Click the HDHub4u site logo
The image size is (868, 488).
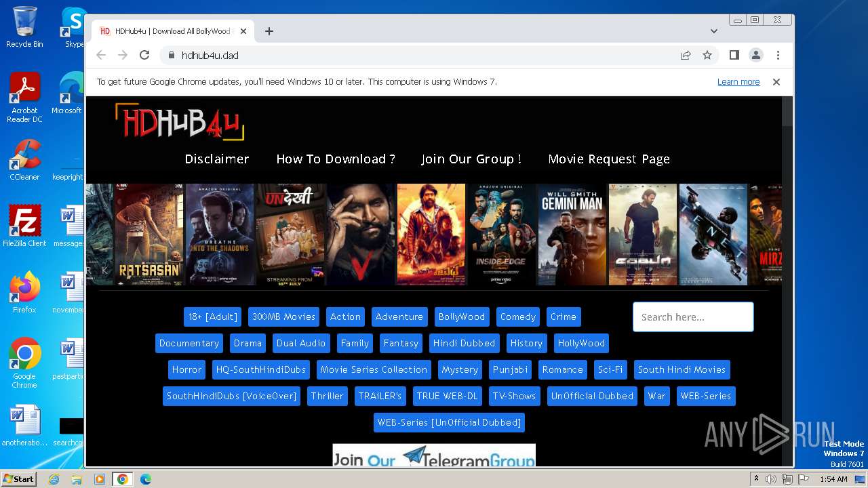tap(180, 122)
